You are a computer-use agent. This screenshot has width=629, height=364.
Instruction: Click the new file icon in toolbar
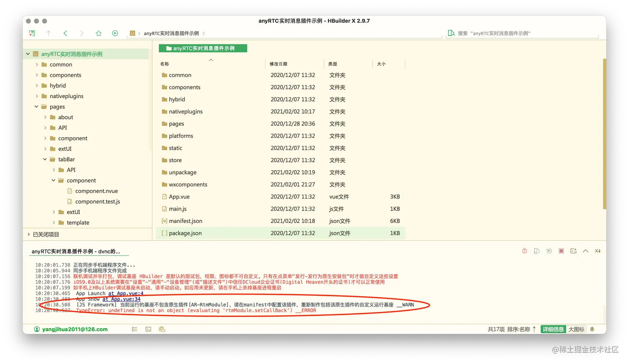coord(32,33)
